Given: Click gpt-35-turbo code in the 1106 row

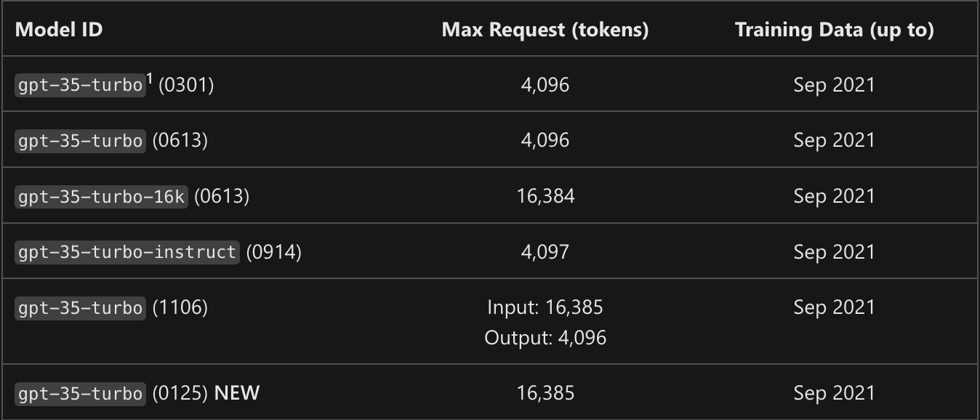Looking at the screenshot, I should tap(80, 308).
